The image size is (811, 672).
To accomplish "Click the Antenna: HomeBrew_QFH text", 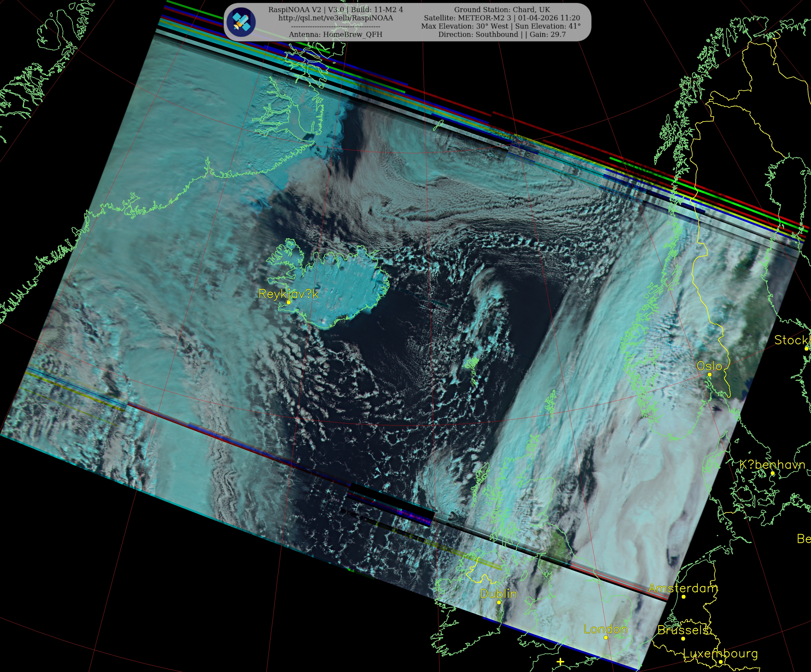I will tap(336, 34).
